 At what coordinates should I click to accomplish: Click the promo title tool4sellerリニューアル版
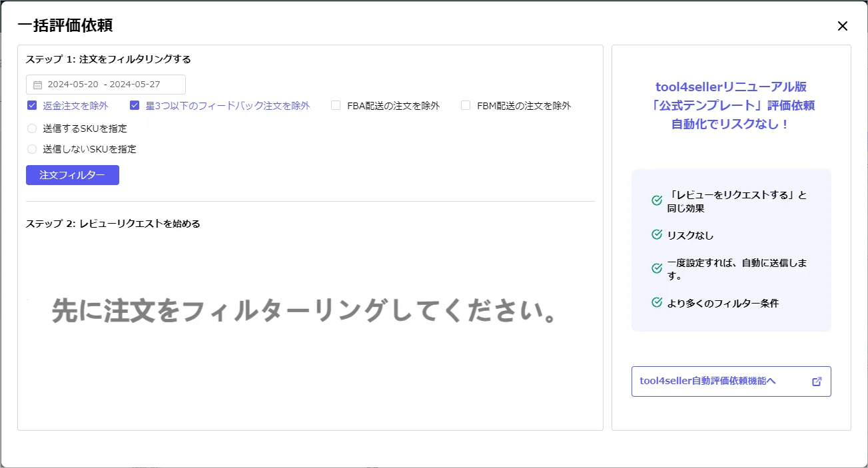click(731, 87)
